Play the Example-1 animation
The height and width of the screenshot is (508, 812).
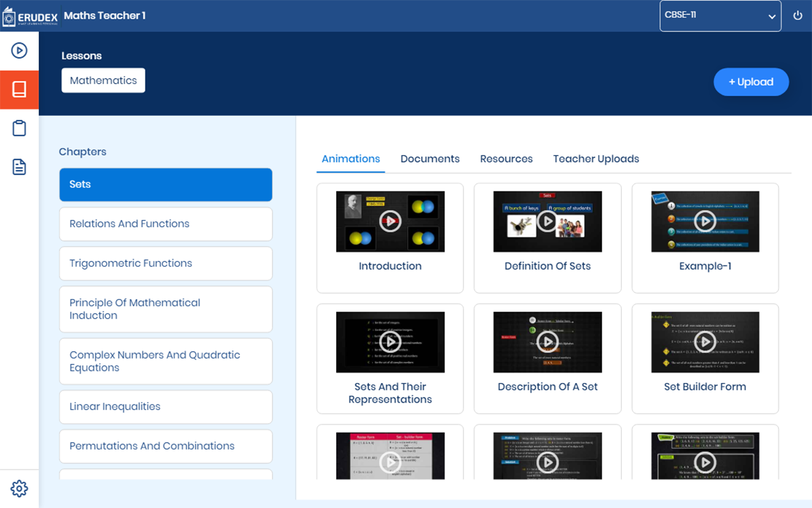point(705,222)
